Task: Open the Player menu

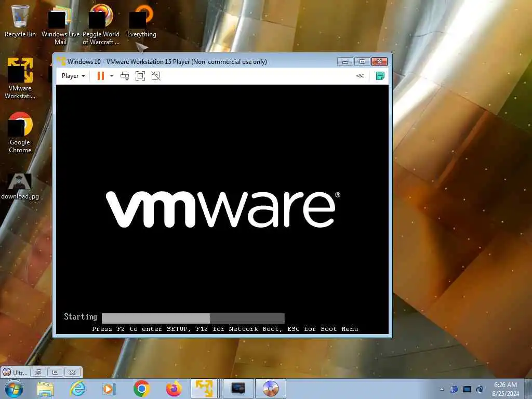Action: click(73, 76)
